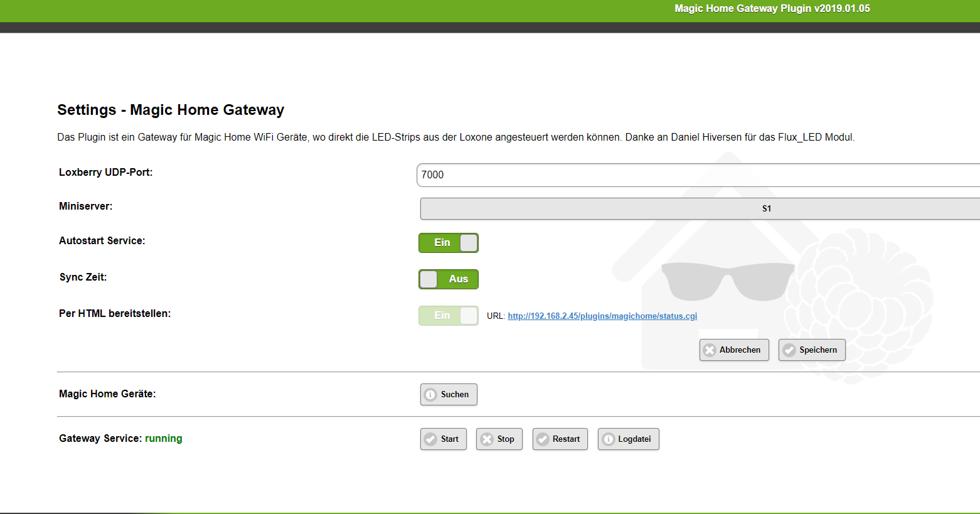Click the Magic Home Gateway Plugin version title

772,9
